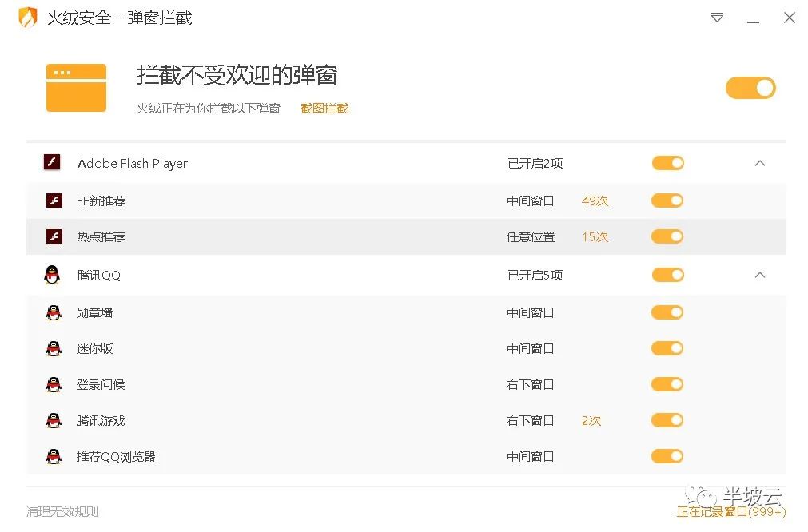The image size is (808, 532).
Task: Disable the 登录问候 blocking switch
Action: pos(667,384)
